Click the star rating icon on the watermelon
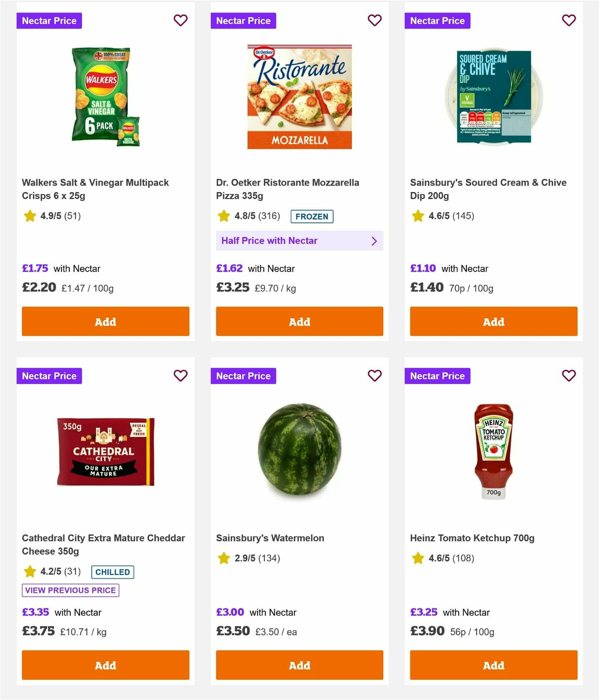Screen dimensions: 599x700 point(223,558)
